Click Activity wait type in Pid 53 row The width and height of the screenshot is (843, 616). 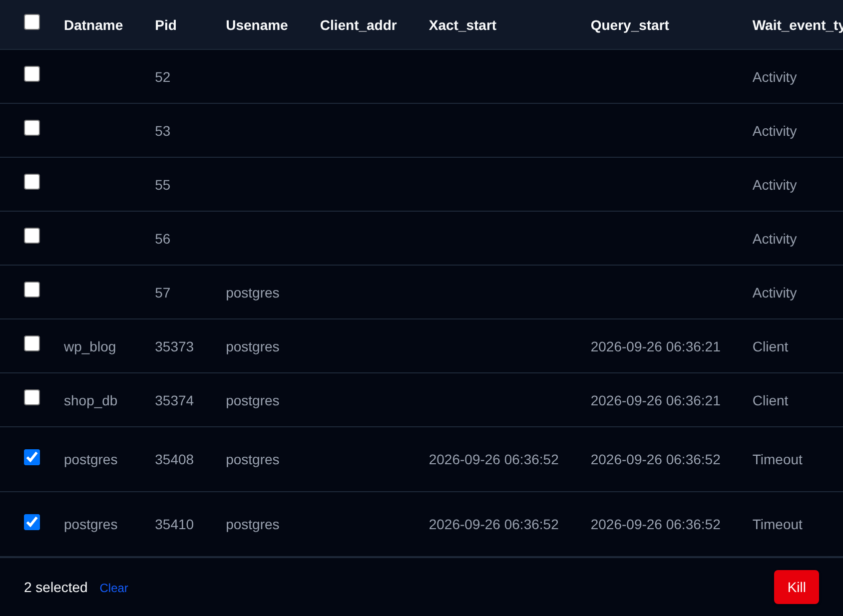pyautogui.click(x=775, y=132)
